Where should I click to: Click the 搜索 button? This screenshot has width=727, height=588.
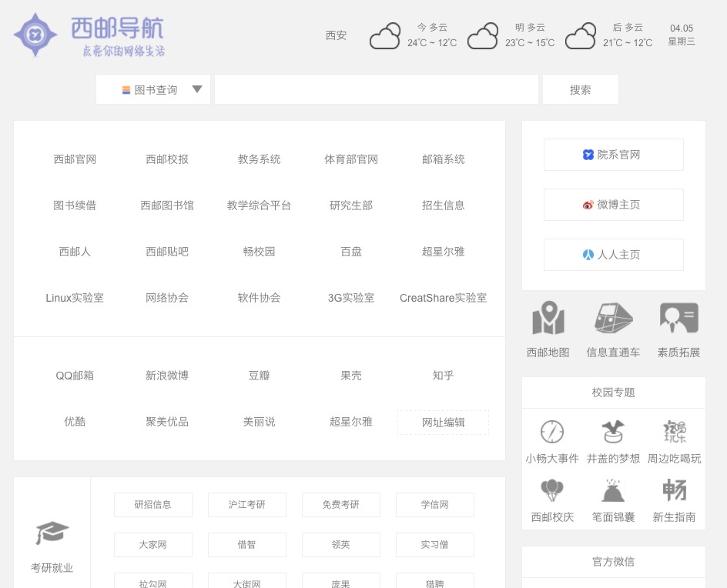click(581, 89)
